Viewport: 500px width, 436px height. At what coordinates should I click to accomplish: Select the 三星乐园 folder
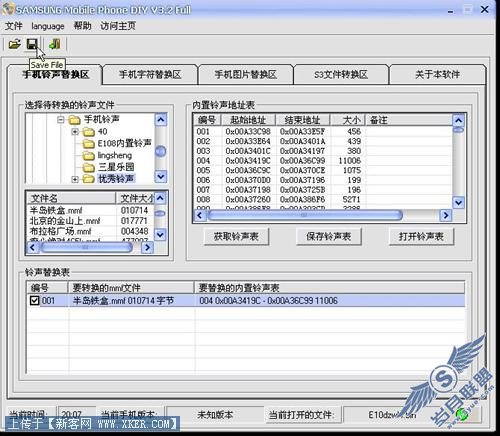[x=116, y=167]
